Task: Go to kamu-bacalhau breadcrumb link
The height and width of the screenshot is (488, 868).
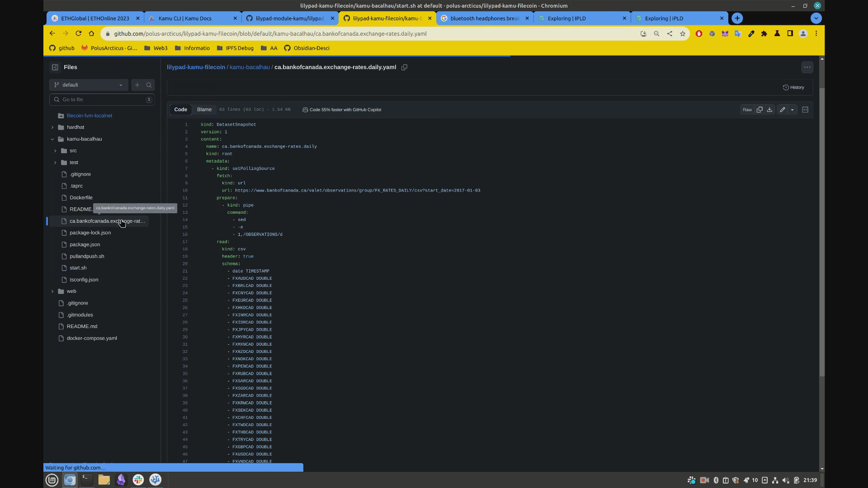Action: pyautogui.click(x=250, y=67)
